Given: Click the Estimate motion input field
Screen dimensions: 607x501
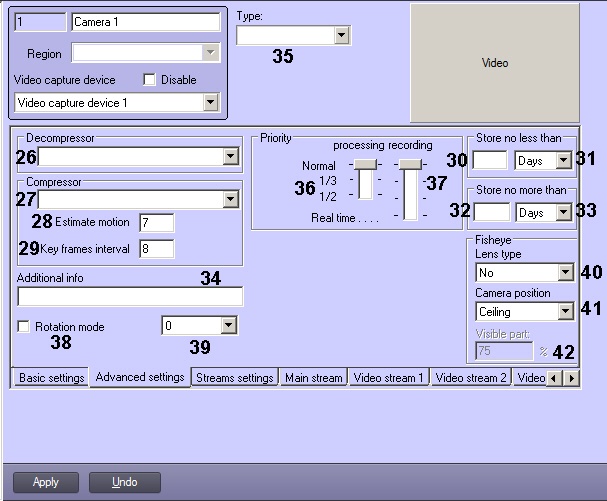Looking at the screenshot, I should (157, 222).
